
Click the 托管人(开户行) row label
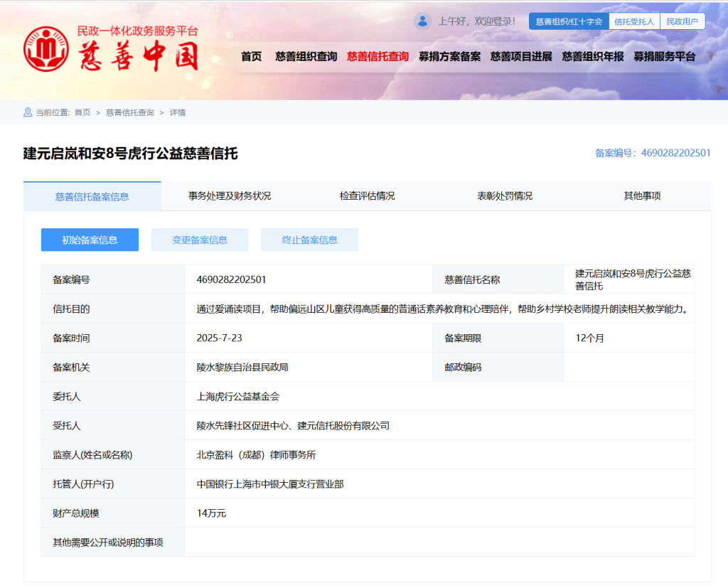[x=83, y=484]
